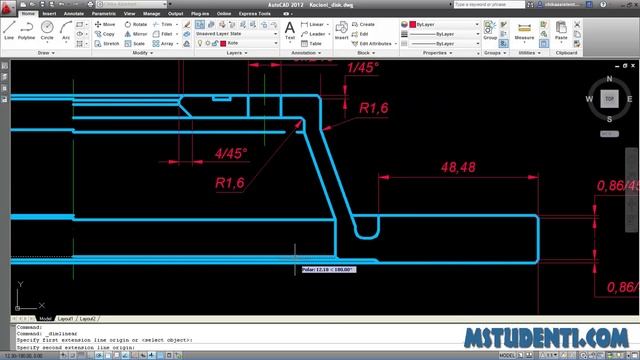Open the Insert ribbon tab
The image size is (640, 360).
(x=49, y=13)
